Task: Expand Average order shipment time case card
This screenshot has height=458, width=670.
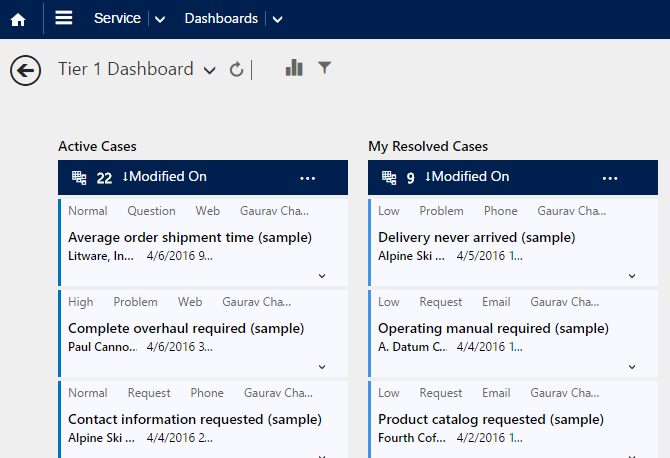Action: [322, 276]
